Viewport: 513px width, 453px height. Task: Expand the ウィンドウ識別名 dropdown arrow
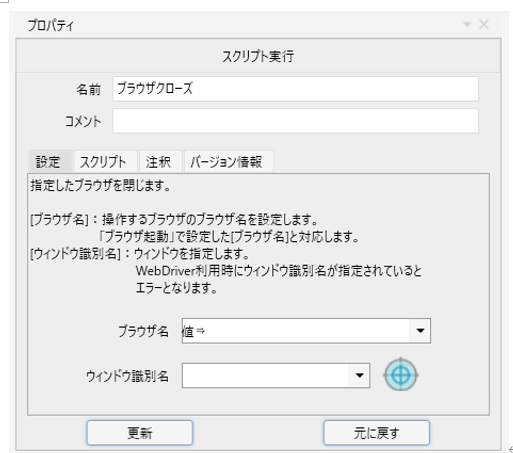[x=359, y=375]
